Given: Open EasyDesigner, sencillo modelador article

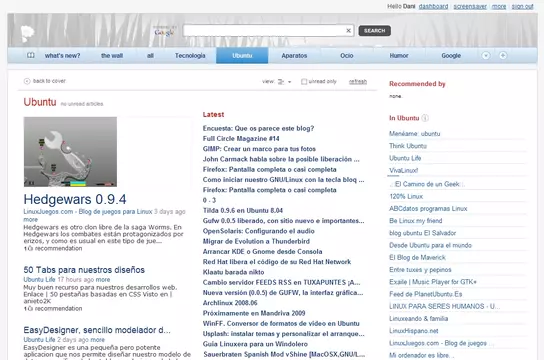Looking at the screenshot, I should coord(97,330).
